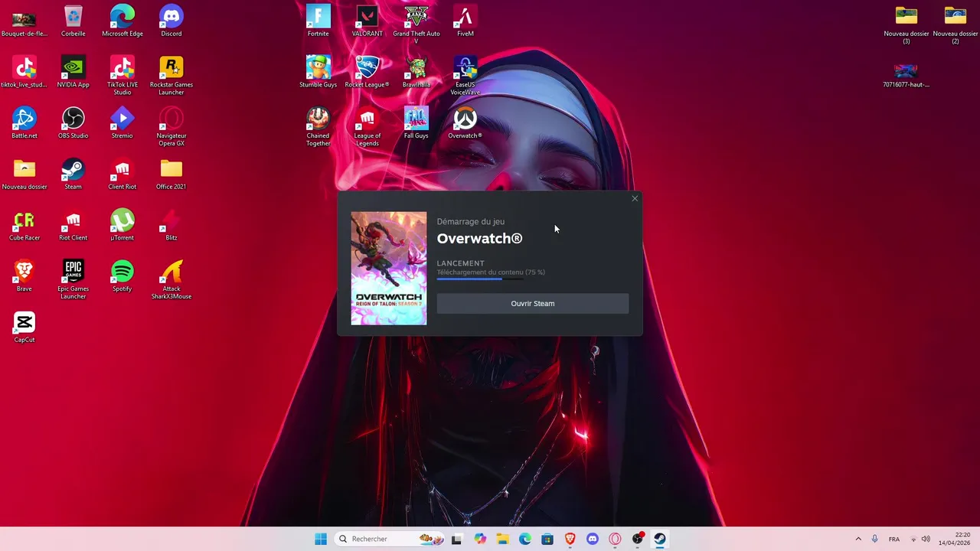Select the Fall Guys desktop icon
This screenshot has width=980, height=551.
[x=416, y=122]
